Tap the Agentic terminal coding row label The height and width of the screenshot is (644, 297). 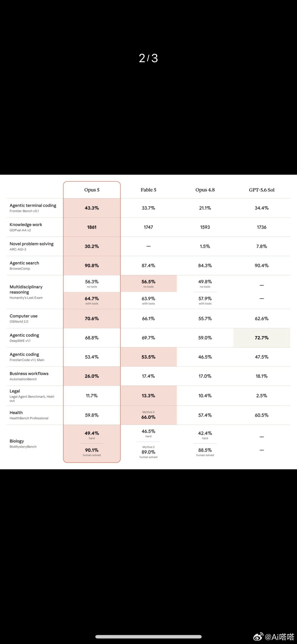coord(33,208)
